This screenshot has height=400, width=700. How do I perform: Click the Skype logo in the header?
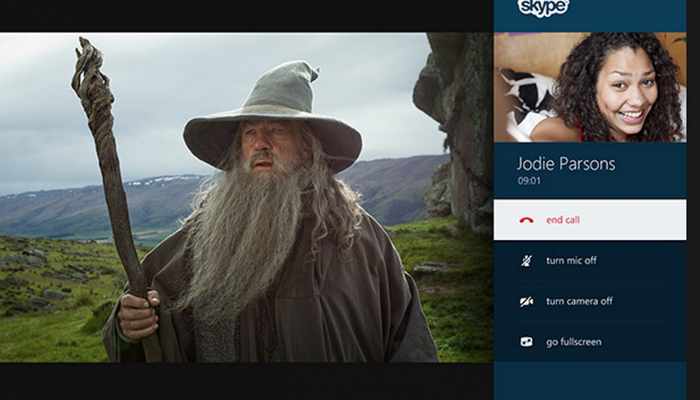tap(543, 8)
